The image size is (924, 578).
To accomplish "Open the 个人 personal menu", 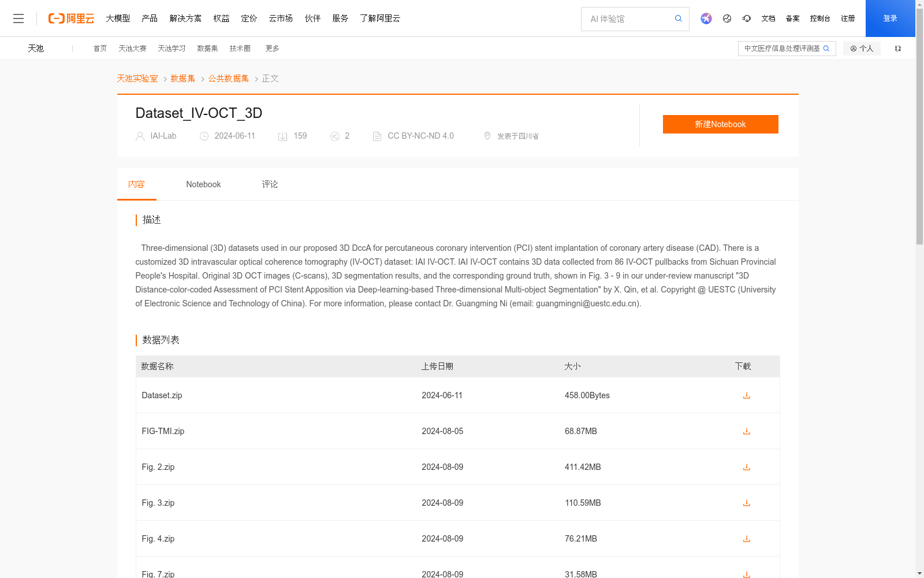I will coord(862,49).
